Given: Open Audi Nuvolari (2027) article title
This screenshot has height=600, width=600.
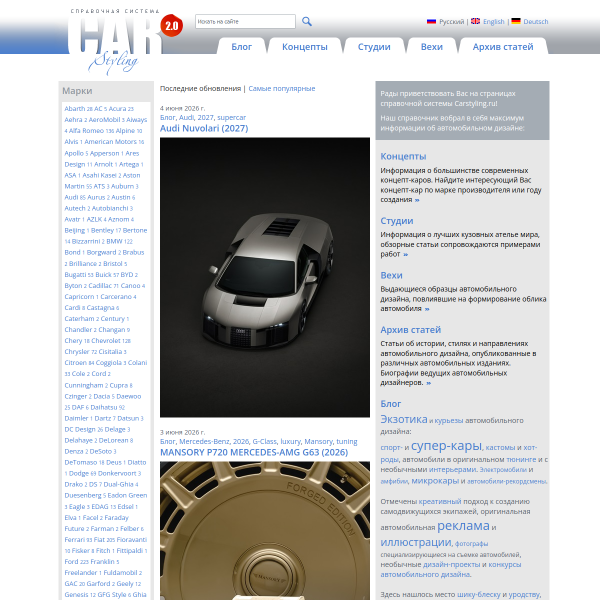Looking at the screenshot, I should [x=204, y=128].
